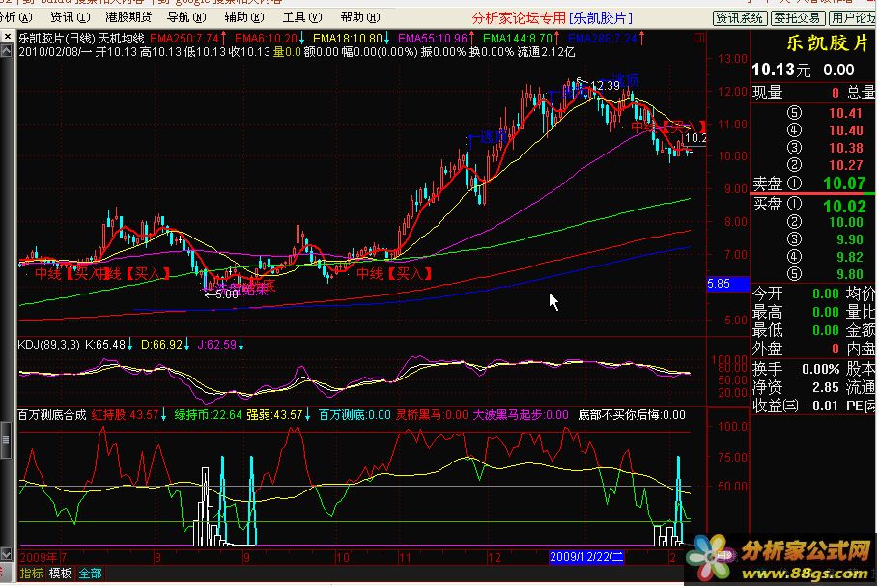
Task: Click the 2009/12/22/二 date marker
Action: pos(586,556)
